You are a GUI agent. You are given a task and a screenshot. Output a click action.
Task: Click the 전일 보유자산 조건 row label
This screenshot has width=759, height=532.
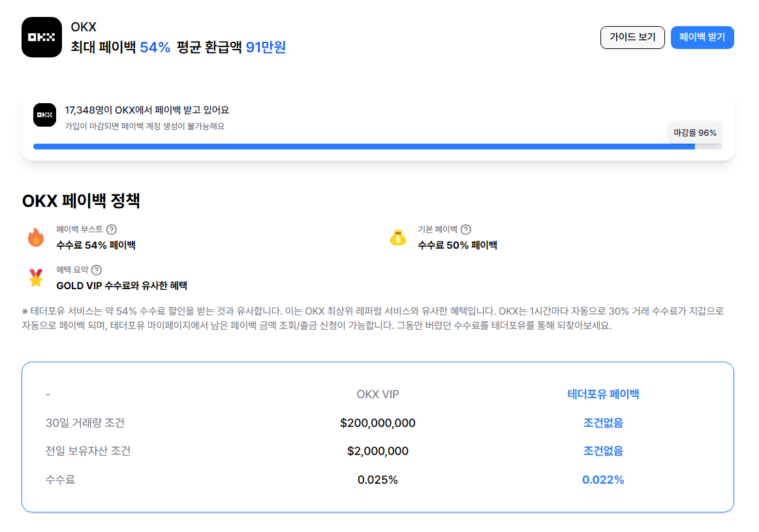(88, 450)
